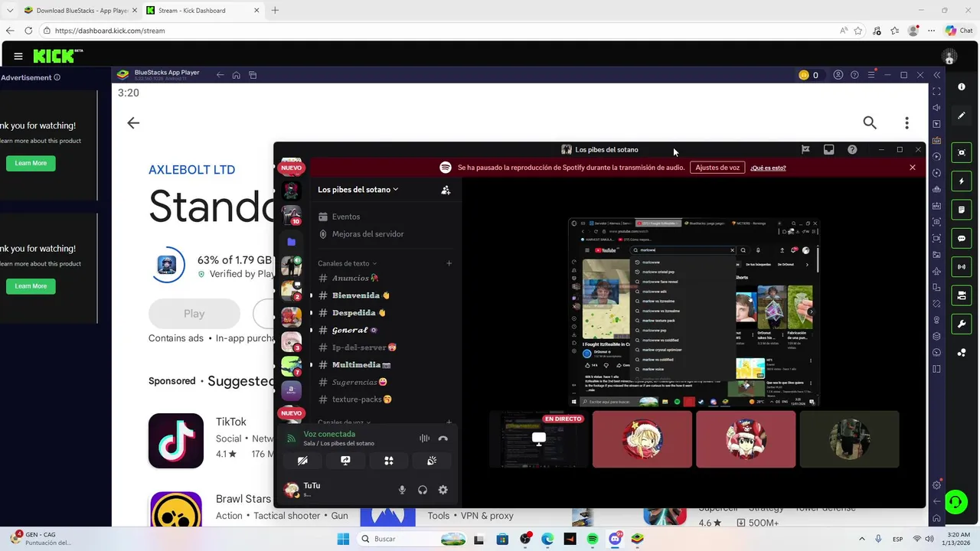Image resolution: width=980 pixels, height=551 pixels.
Task: BlueStacks home icon in title bar
Action: tap(237, 75)
